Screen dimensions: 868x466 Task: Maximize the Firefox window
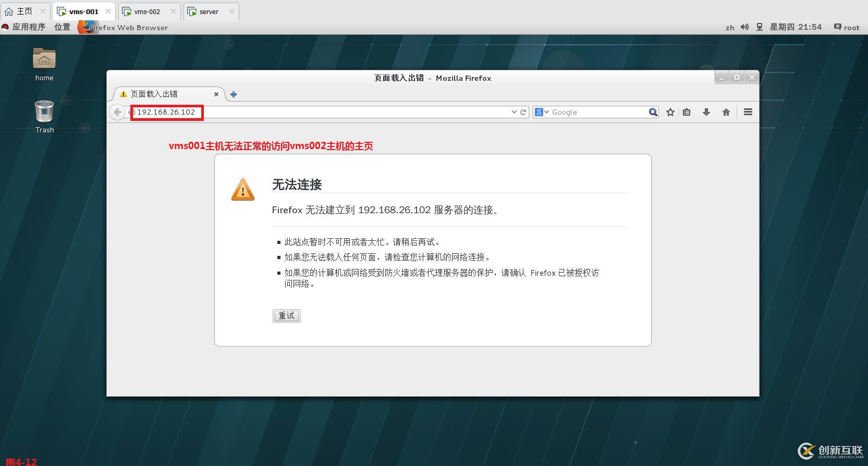(x=737, y=78)
